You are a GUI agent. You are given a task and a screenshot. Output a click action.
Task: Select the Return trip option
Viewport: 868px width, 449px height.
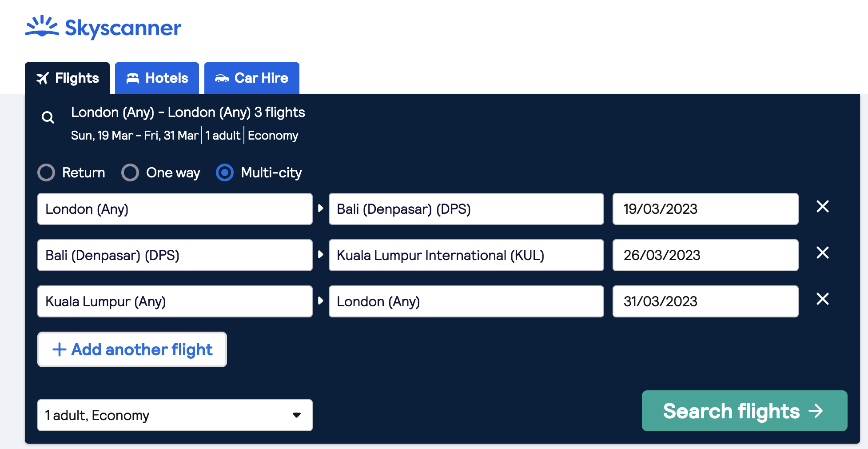47,172
